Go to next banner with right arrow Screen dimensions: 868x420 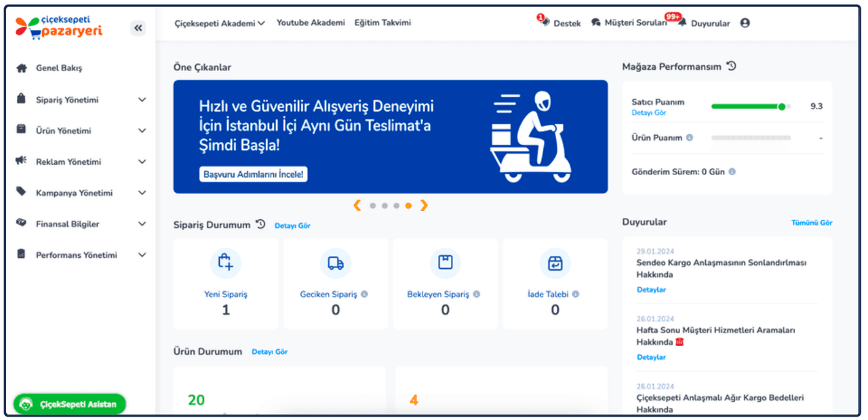pyautogui.click(x=424, y=206)
